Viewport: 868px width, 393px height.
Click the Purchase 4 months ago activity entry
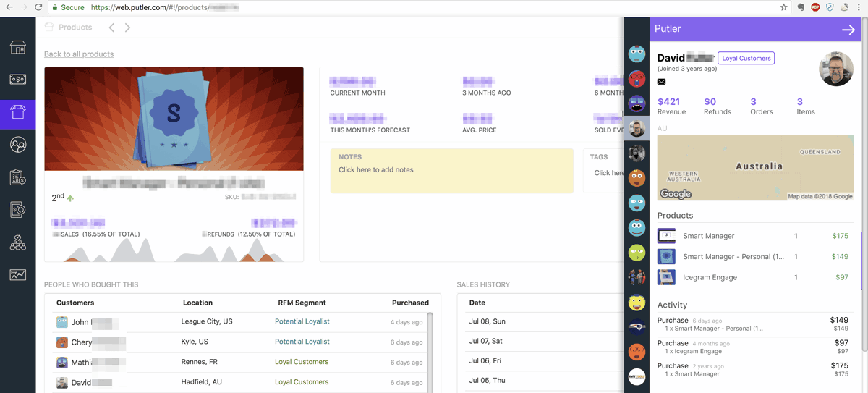(x=753, y=347)
